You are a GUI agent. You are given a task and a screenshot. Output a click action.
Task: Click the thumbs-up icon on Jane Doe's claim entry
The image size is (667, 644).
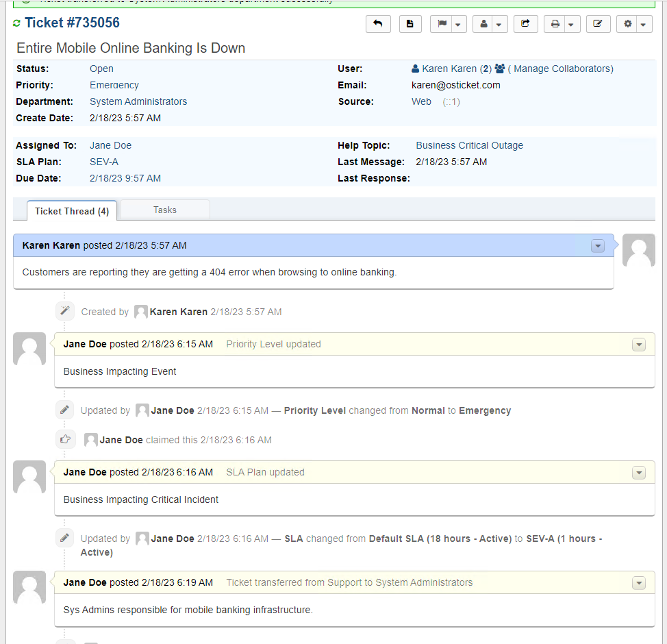point(65,438)
